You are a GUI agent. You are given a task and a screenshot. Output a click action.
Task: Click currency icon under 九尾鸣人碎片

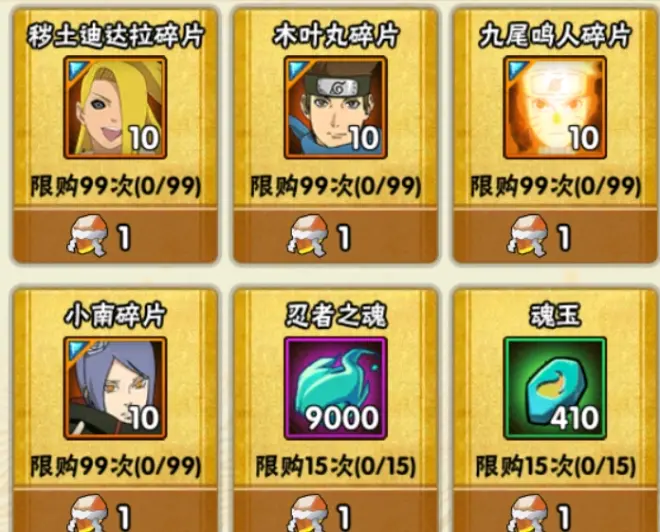(x=527, y=236)
